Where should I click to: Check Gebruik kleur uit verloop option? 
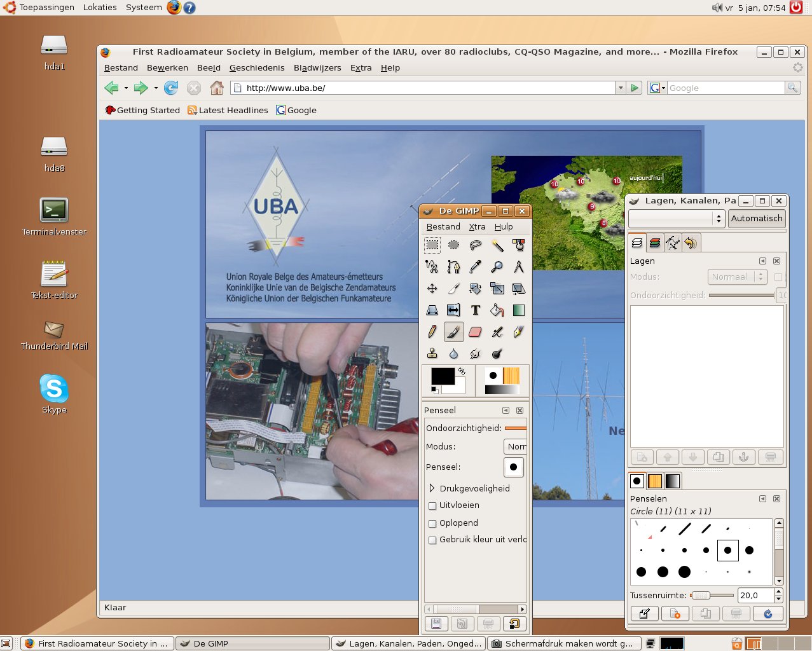coord(432,540)
